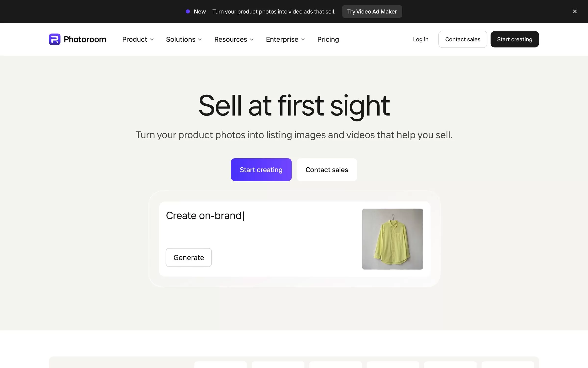
Task: Click the Photoroom wordmark text
Action: pyautogui.click(x=85, y=39)
